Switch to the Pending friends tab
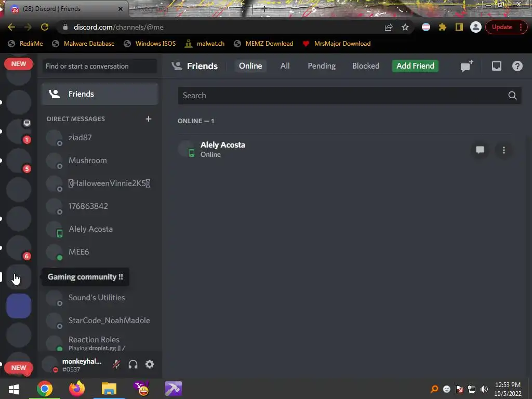This screenshot has width=532, height=399. [x=322, y=66]
